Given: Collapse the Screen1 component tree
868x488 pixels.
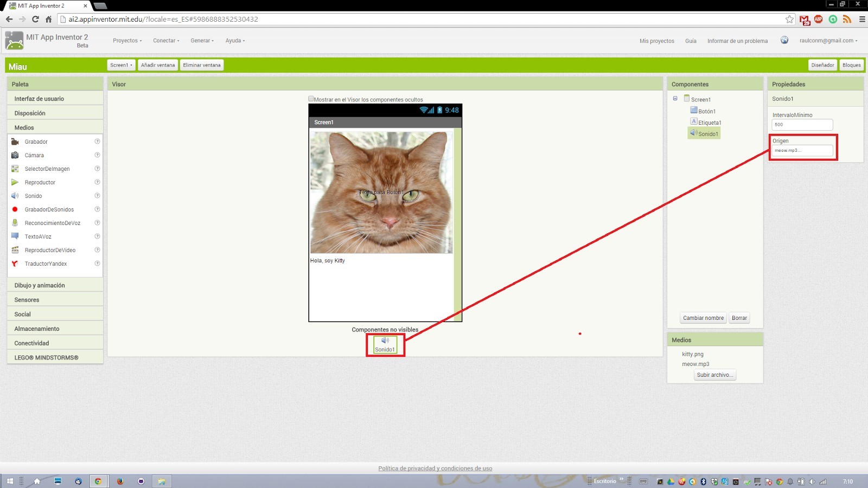Looking at the screenshot, I should tap(675, 99).
